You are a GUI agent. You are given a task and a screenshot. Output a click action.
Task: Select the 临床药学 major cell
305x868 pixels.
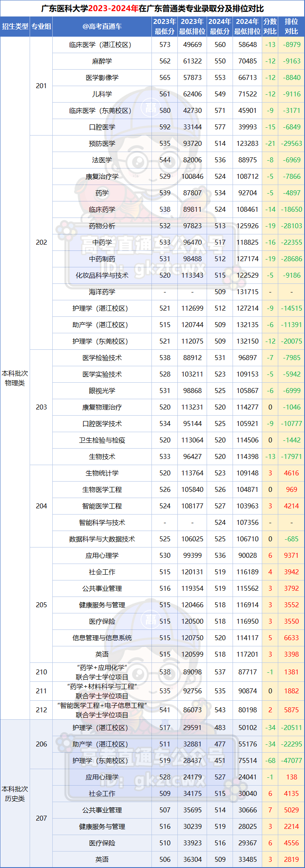(102, 210)
